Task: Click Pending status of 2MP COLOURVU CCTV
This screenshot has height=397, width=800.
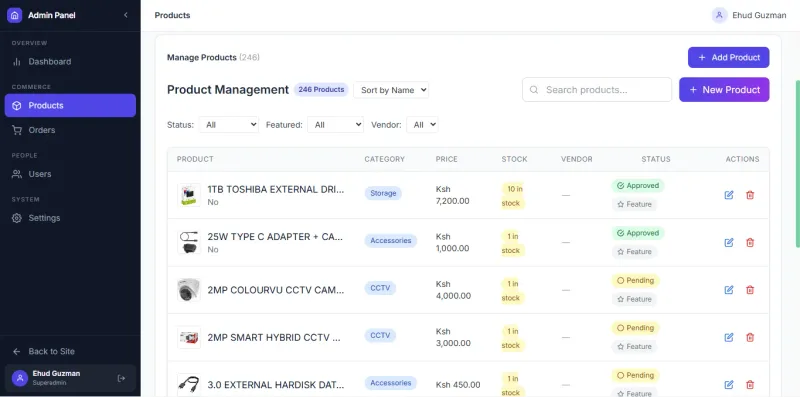Action: [636, 281]
